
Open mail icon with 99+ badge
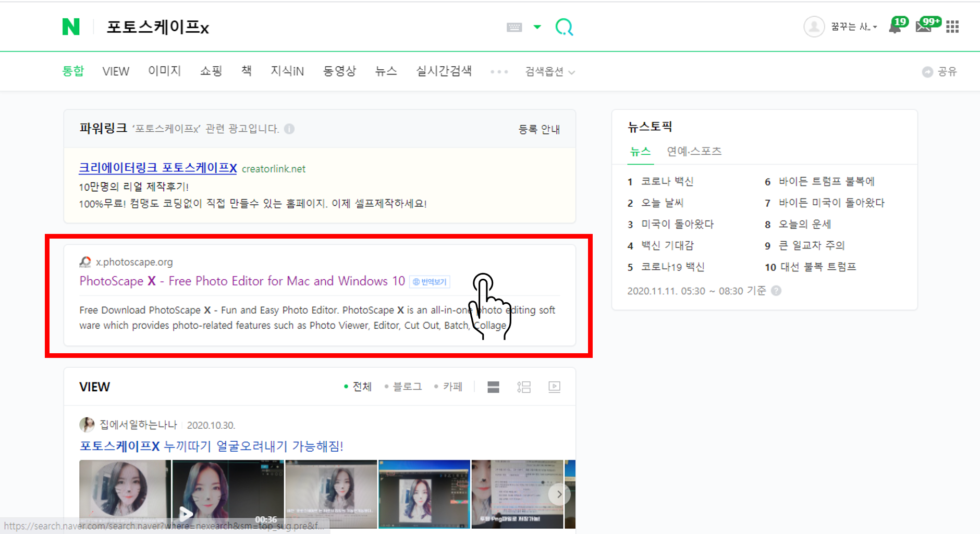click(927, 25)
